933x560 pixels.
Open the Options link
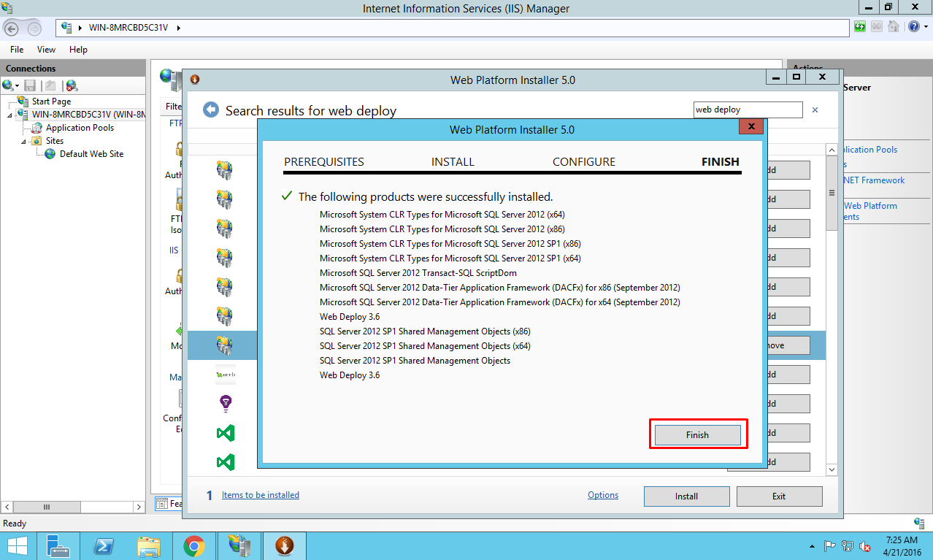click(x=603, y=495)
